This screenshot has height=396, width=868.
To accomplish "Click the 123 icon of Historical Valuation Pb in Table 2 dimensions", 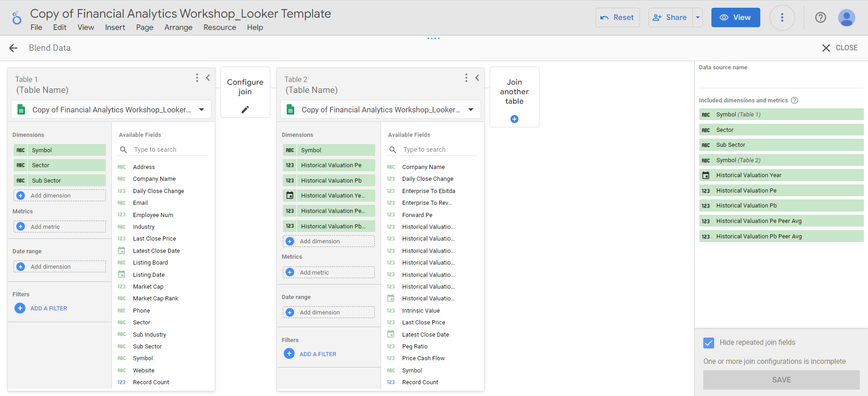I will [290, 180].
